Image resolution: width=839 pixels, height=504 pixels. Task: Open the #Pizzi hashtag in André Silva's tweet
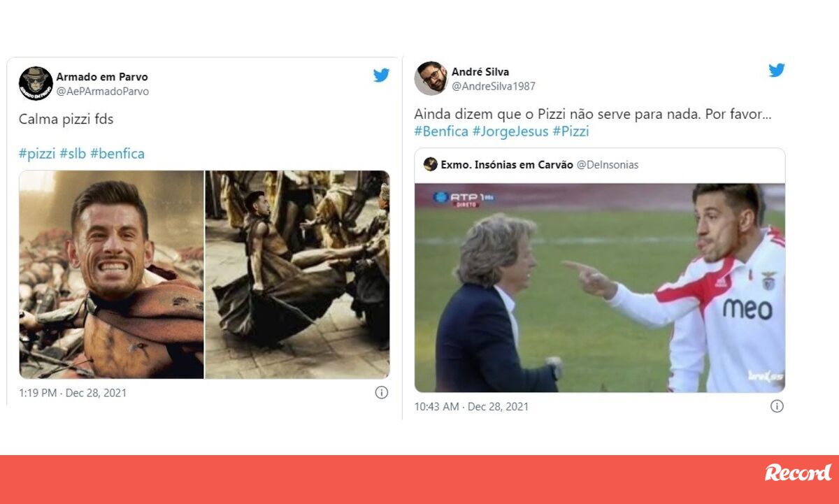[x=571, y=131]
